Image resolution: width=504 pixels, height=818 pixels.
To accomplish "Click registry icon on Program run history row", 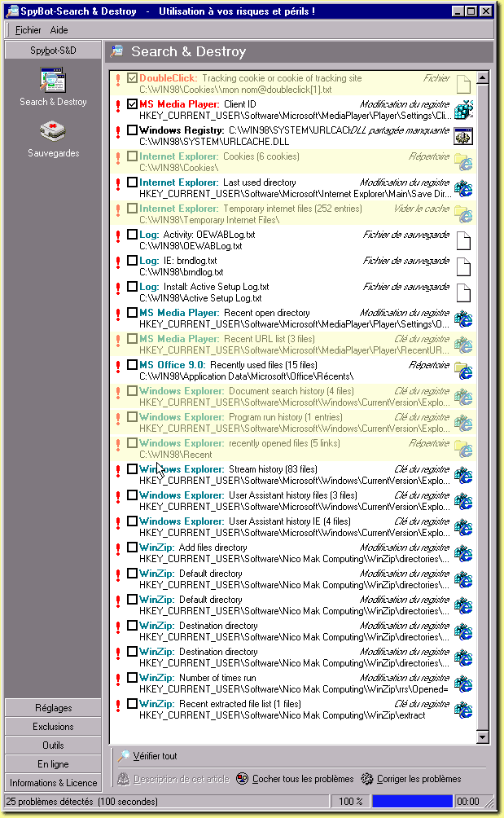I will [463, 423].
